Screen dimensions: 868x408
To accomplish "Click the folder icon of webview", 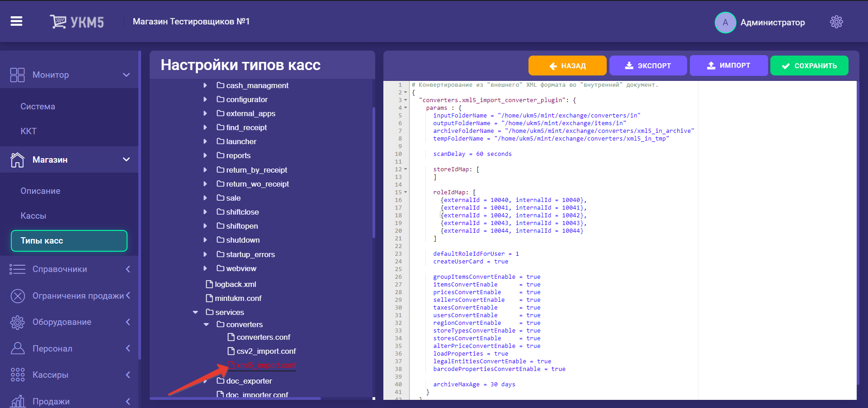I will (x=221, y=268).
